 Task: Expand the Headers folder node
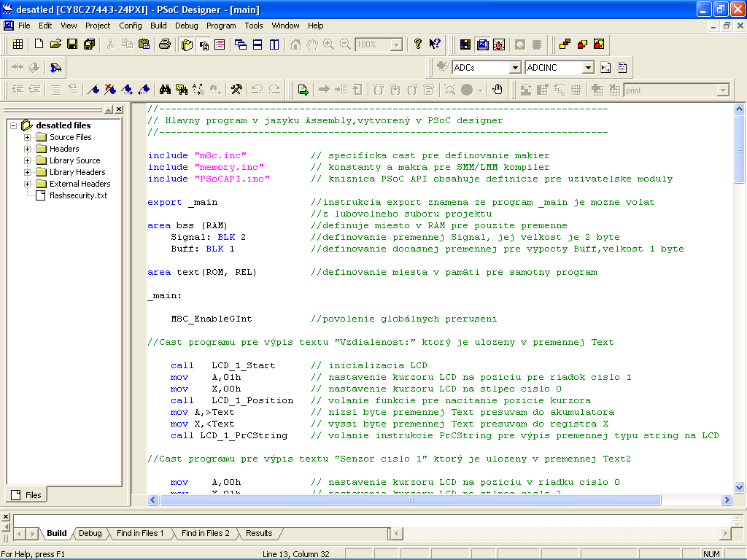click(x=28, y=149)
